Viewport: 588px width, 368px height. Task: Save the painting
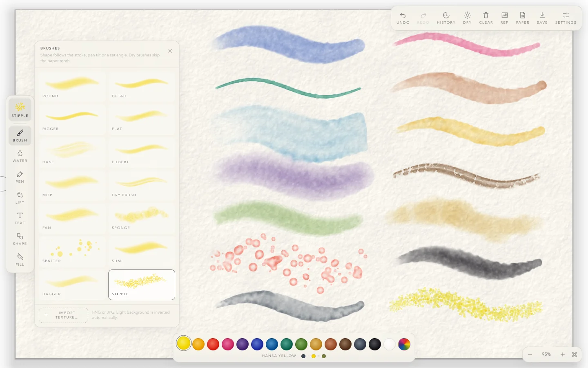[542, 18]
